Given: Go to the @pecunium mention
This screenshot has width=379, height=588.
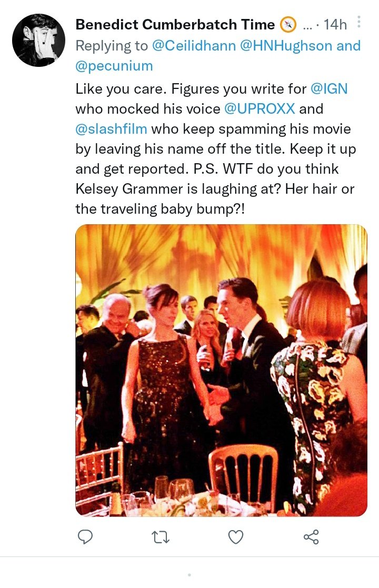Looking at the screenshot, I should [x=114, y=66].
